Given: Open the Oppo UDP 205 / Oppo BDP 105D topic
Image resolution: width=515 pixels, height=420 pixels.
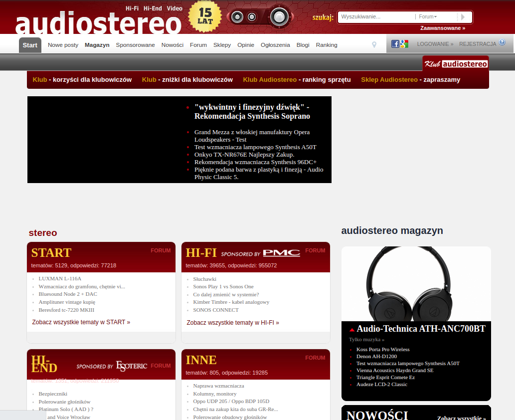Looking at the screenshot, I should 231,401.
